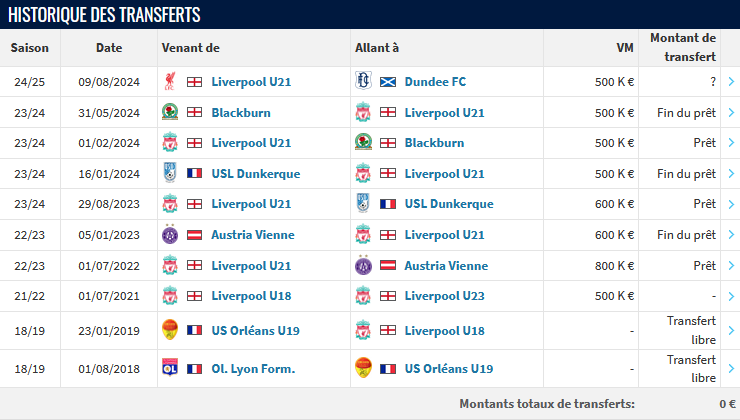Click 'Fin du prêt' in 16/01/2024 row
The height and width of the screenshot is (420, 740).
pos(686,174)
